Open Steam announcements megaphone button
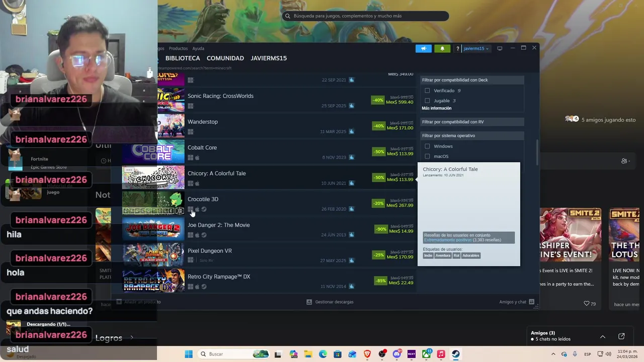 tap(424, 48)
